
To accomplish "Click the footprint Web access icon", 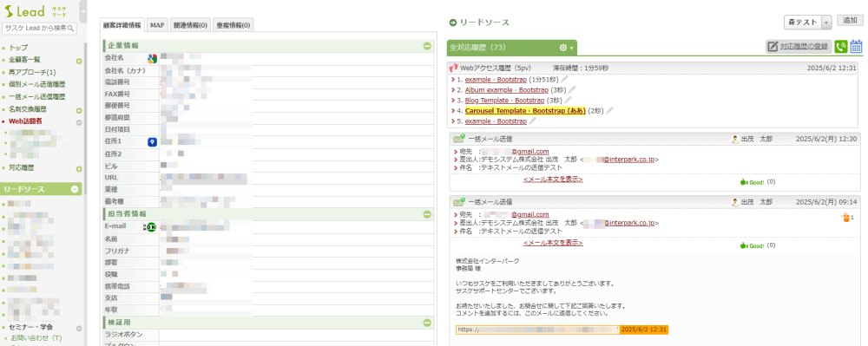I will tap(454, 68).
